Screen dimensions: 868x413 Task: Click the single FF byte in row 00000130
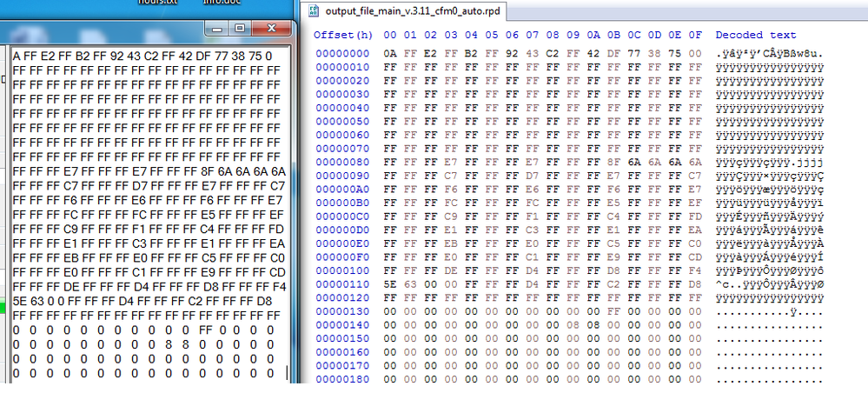[x=613, y=311]
